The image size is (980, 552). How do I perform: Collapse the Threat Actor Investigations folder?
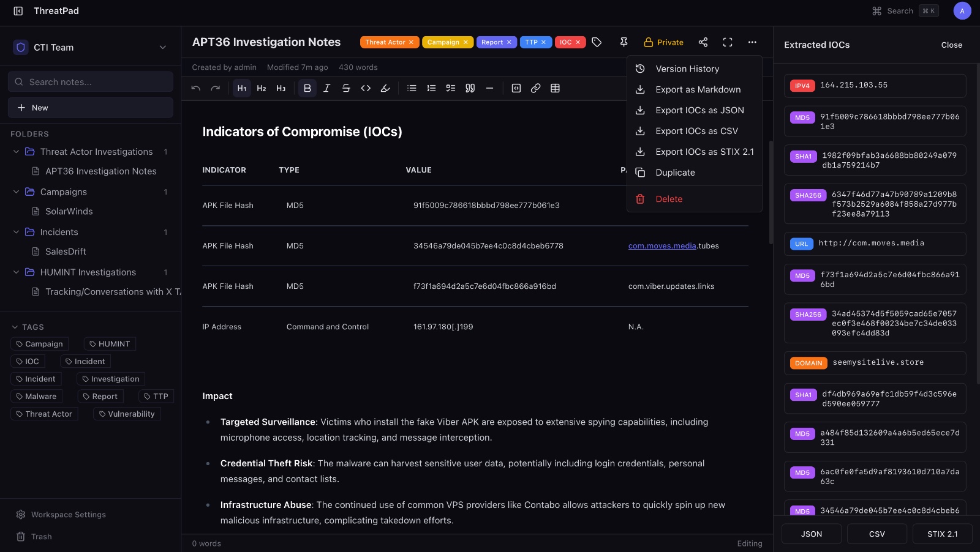16,152
